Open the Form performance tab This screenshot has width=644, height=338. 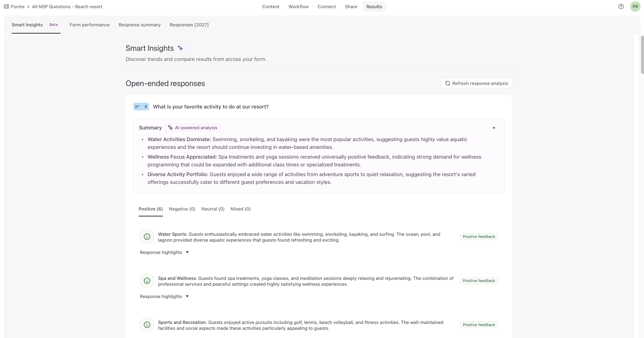point(90,25)
